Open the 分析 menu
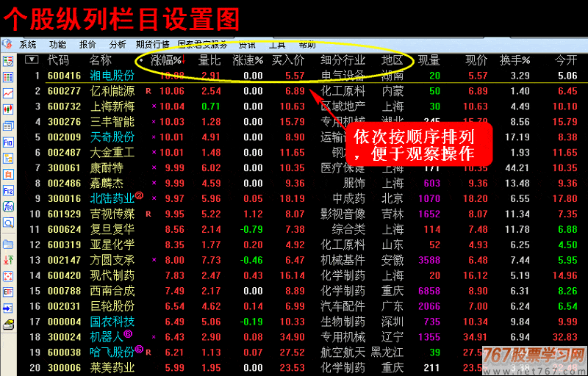This screenshot has width=588, height=376. coord(118,44)
